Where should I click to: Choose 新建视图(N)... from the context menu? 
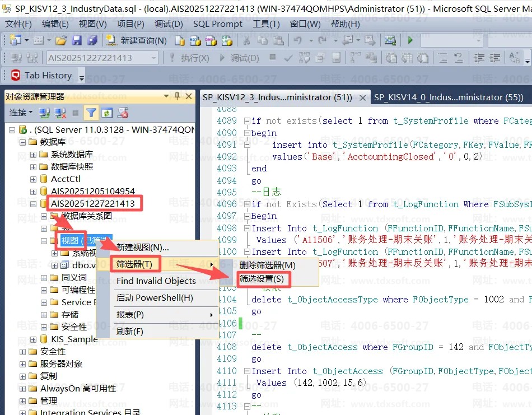[x=142, y=247]
